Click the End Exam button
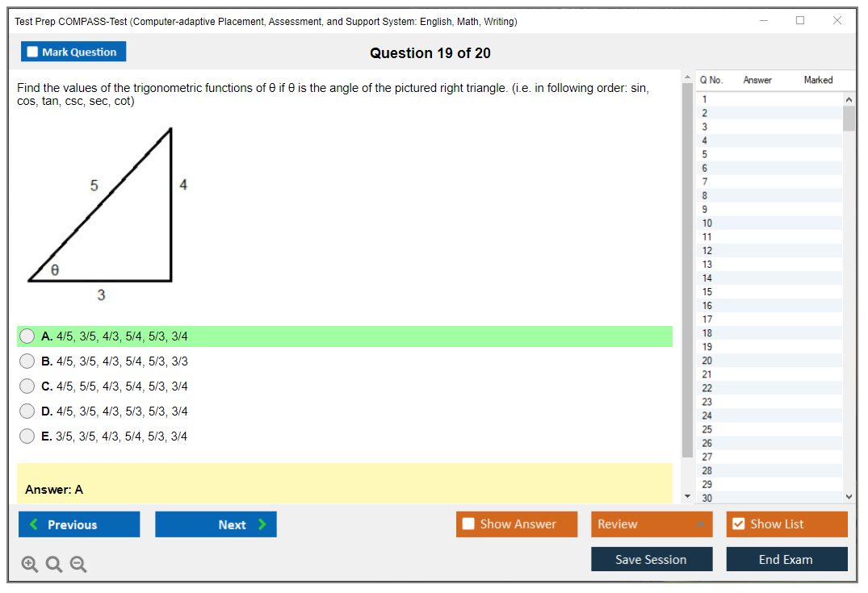 click(786, 559)
